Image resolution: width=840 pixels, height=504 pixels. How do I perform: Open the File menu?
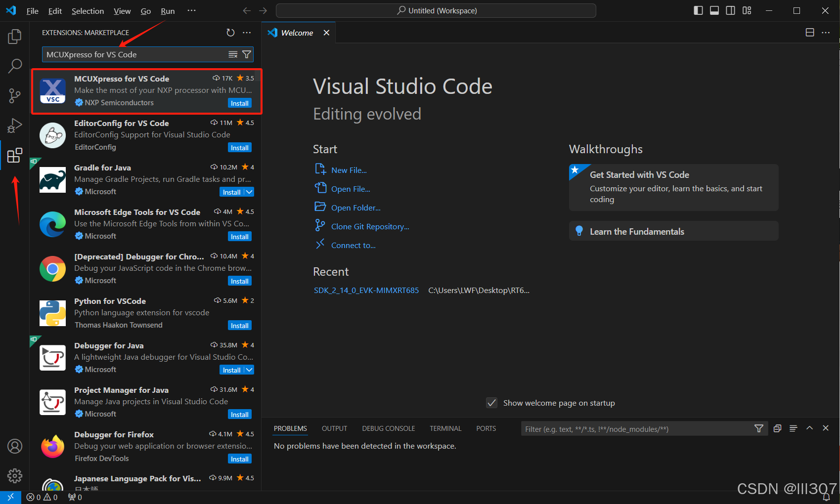[x=32, y=11]
